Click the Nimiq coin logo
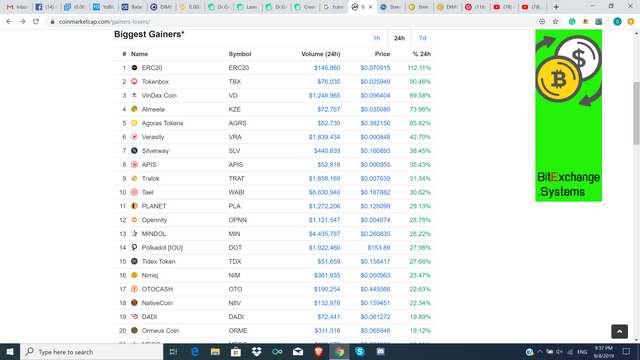Viewport: 640px width, 360px height. (134, 276)
